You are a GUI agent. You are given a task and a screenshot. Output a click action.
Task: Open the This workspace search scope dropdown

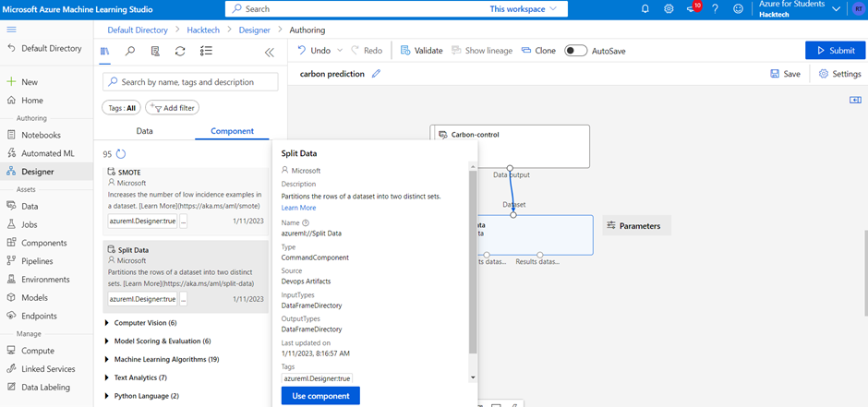(524, 9)
